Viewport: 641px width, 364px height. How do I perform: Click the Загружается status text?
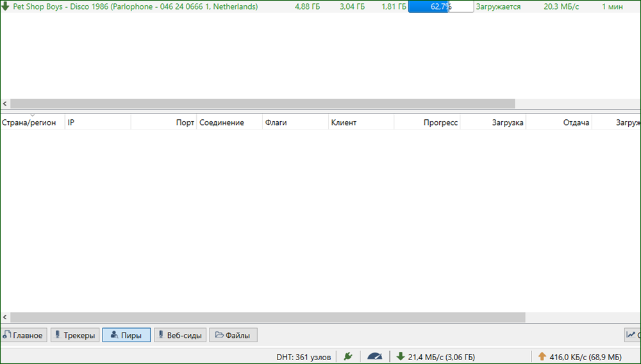click(x=498, y=6)
